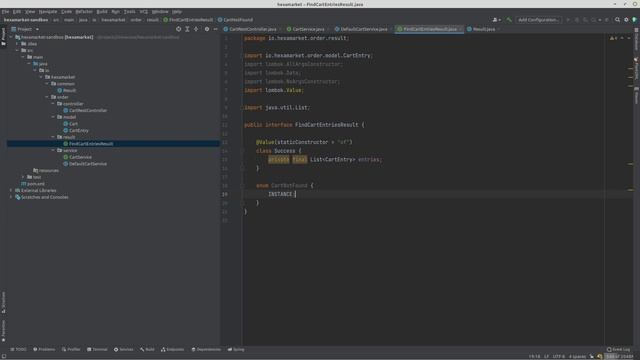Select Scratches and Consoles node
640x360 pixels.
[x=42, y=197]
